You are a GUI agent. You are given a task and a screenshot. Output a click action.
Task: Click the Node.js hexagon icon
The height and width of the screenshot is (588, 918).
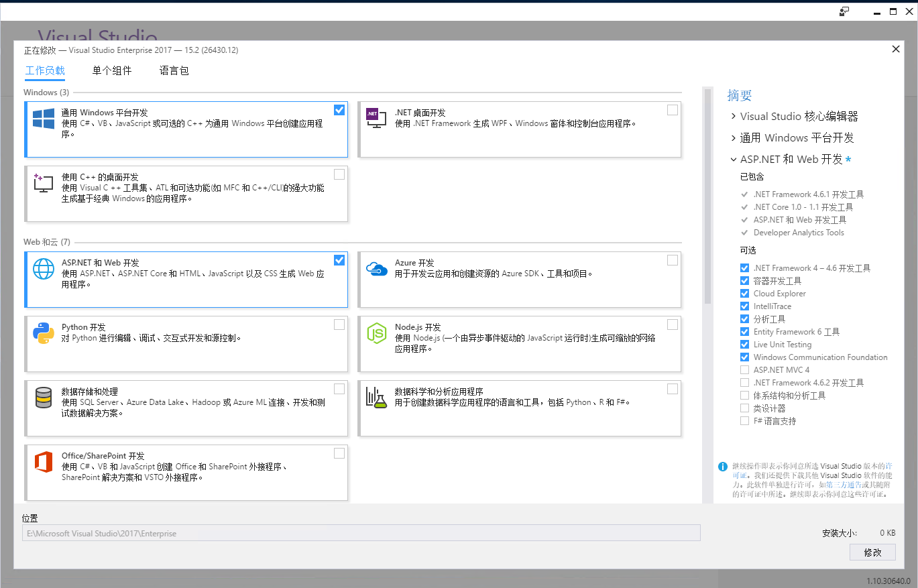(x=376, y=333)
